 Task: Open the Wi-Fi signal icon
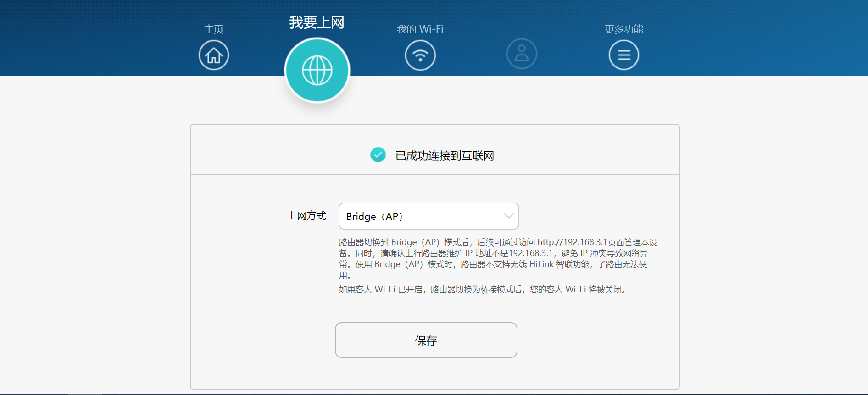click(x=420, y=55)
